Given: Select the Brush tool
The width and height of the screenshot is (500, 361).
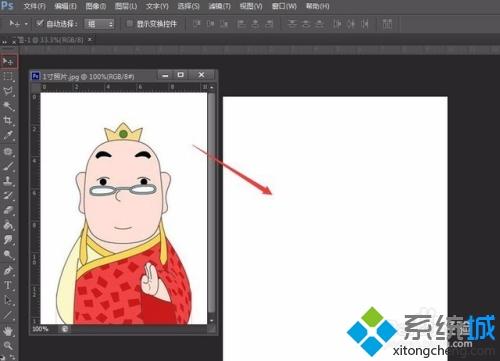Looking at the screenshot, I should (x=8, y=166).
